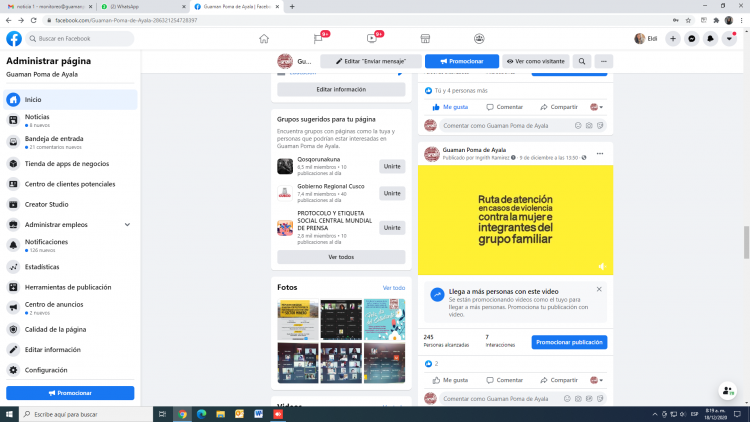Like the first post with Me gusta
Viewport: 750px width, 422px height.
[450, 107]
